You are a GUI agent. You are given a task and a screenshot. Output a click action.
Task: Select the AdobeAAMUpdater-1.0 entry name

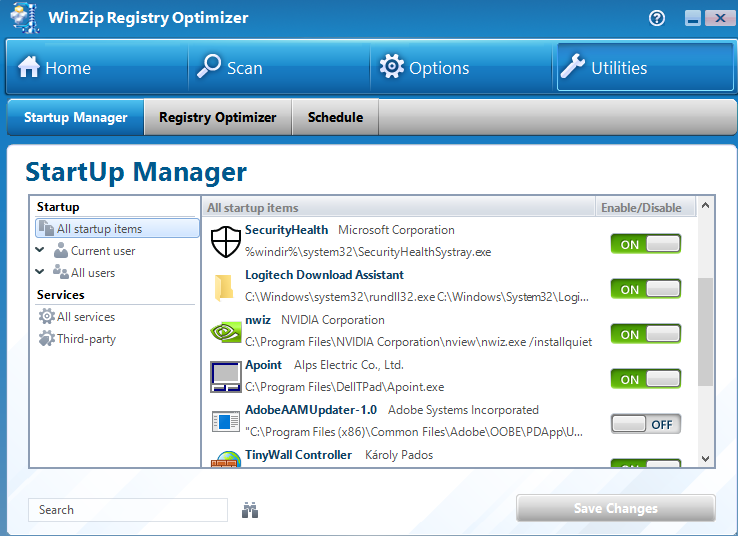pos(311,410)
